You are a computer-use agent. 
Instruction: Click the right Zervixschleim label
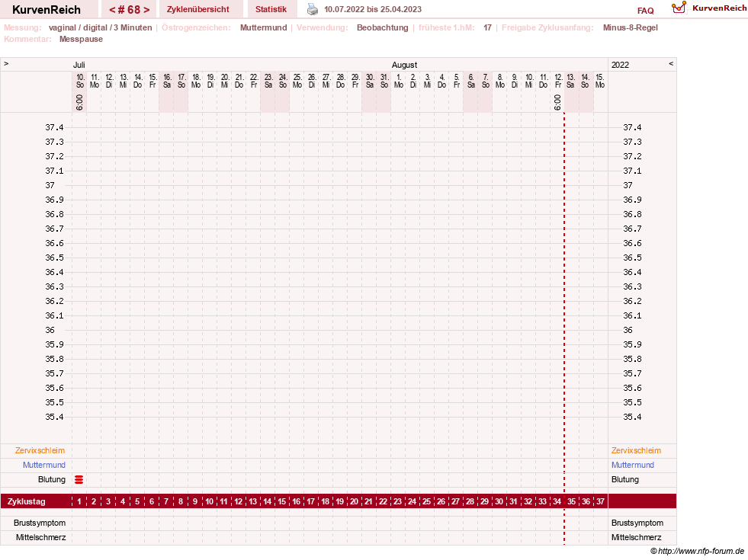(637, 450)
